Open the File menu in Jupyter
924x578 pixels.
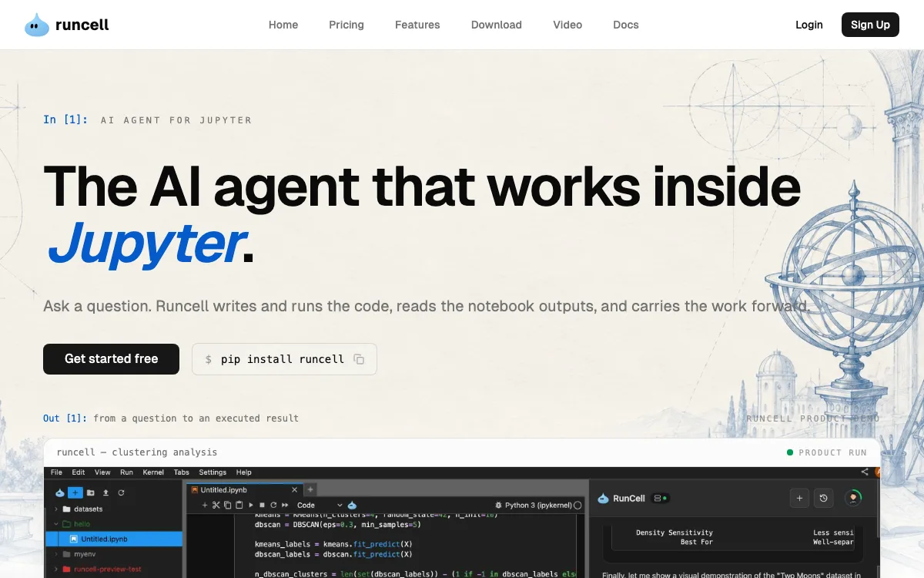pyautogui.click(x=57, y=472)
